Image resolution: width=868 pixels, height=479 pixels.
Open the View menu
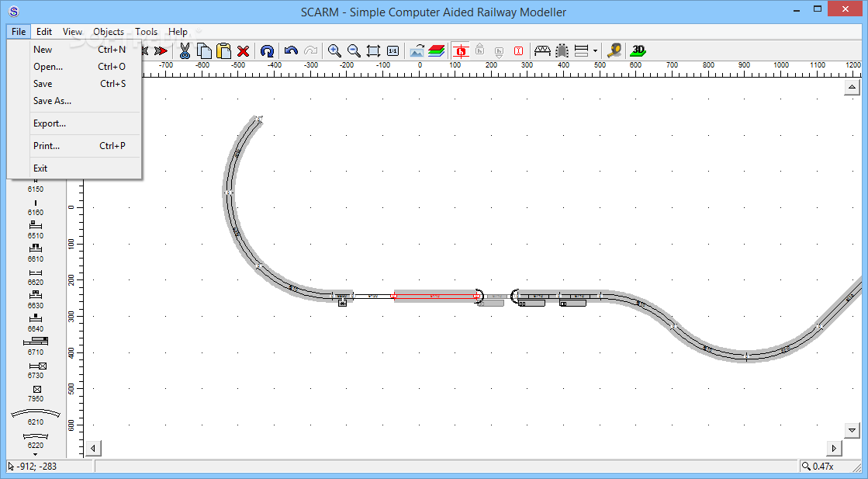pyautogui.click(x=72, y=32)
